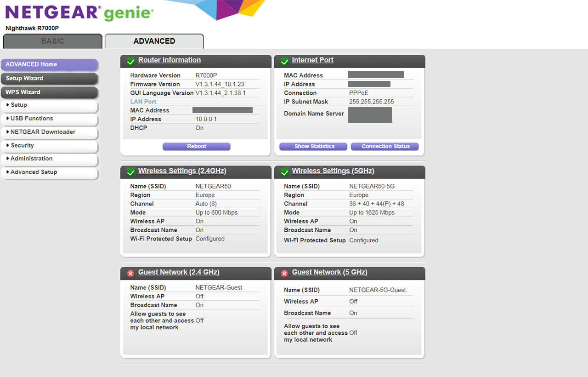
Task: Click the channel value Auto (8)
Action: [x=206, y=204]
